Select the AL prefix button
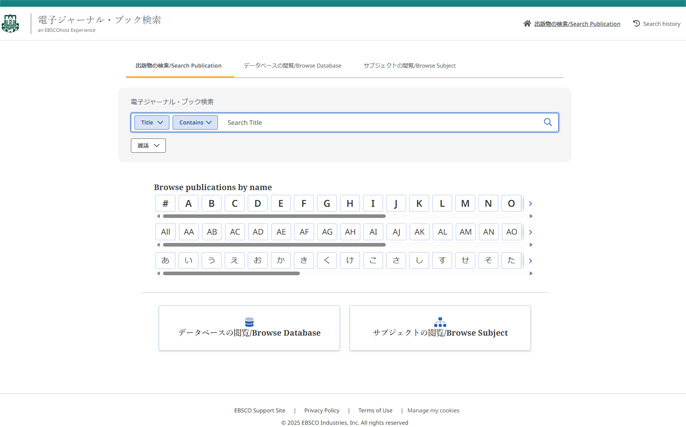Screen dimensions: 686x427 tap(442, 232)
